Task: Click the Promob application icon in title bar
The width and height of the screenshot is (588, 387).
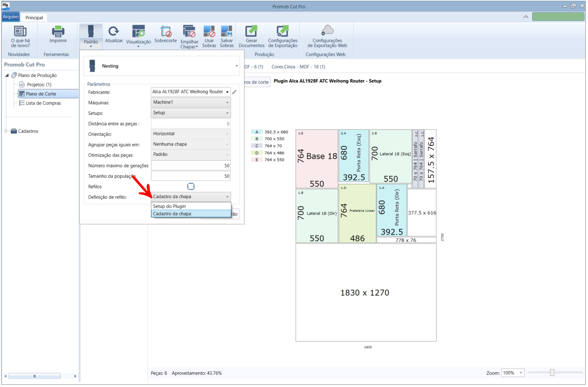Action: coord(6,6)
